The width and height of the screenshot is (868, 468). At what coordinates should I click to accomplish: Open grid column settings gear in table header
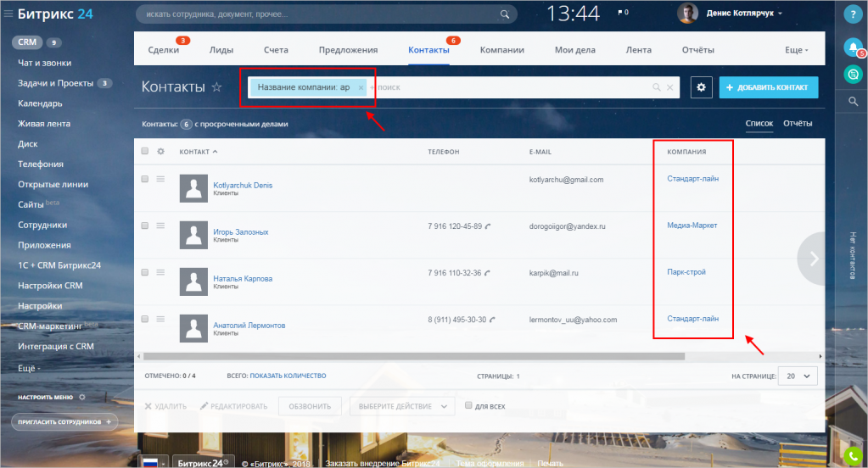pos(160,151)
